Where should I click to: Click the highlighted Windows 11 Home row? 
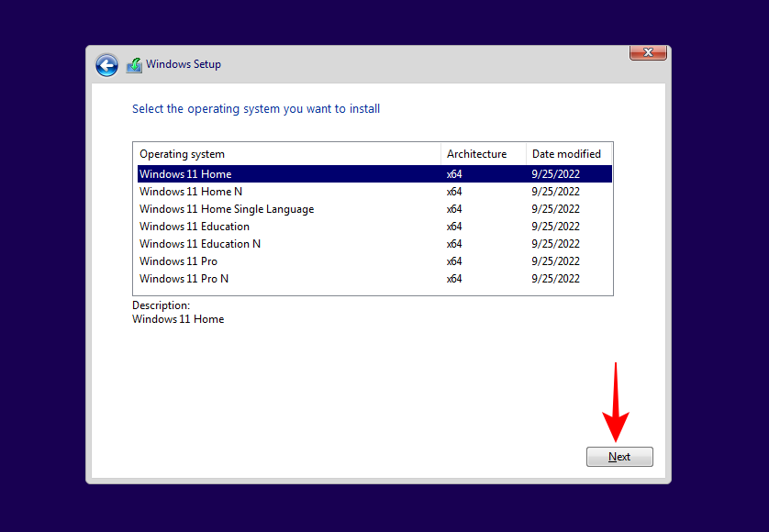185,173
